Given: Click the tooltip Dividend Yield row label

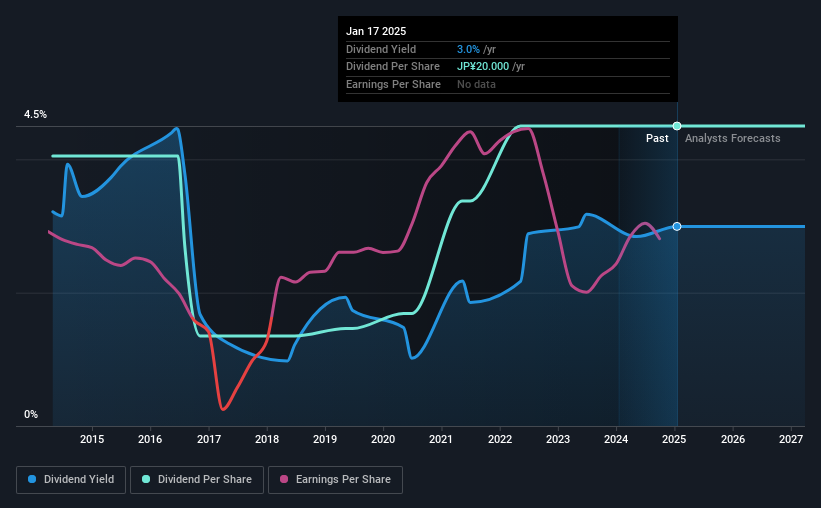Looking at the screenshot, I should [x=381, y=49].
